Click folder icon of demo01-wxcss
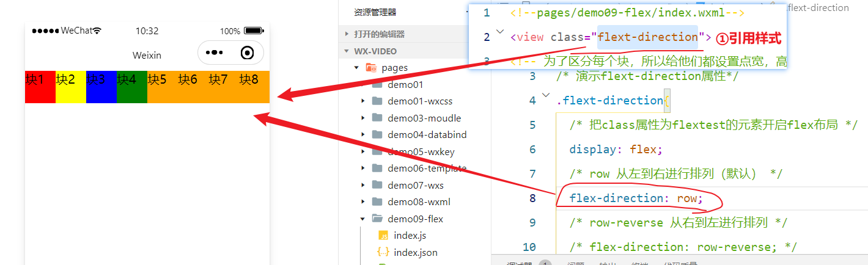Image resolution: width=868 pixels, height=265 pixels. [x=377, y=101]
